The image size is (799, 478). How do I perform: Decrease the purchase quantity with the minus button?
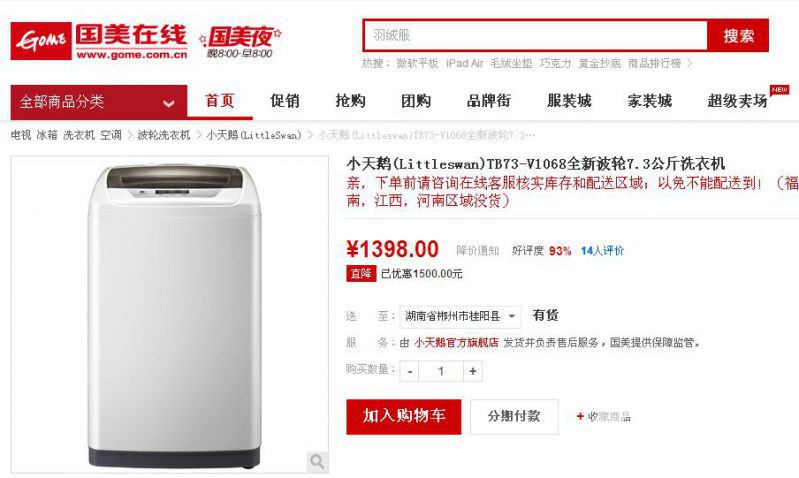[x=409, y=371]
